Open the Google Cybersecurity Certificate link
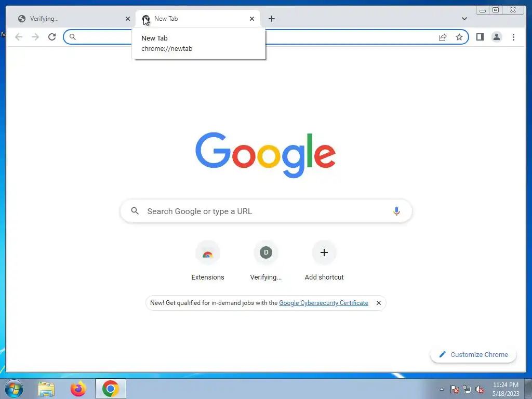Image resolution: width=532 pixels, height=399 pixels. click(323, 303)
